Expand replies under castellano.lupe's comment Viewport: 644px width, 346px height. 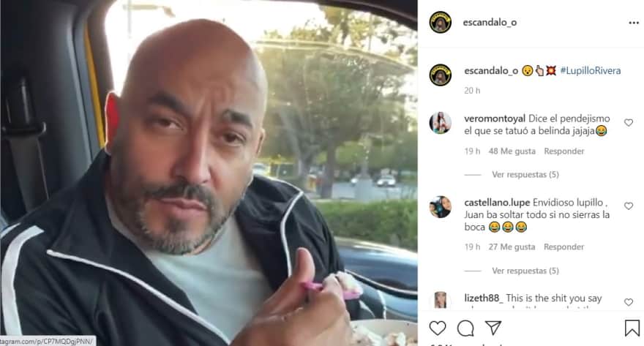[525, 271]
